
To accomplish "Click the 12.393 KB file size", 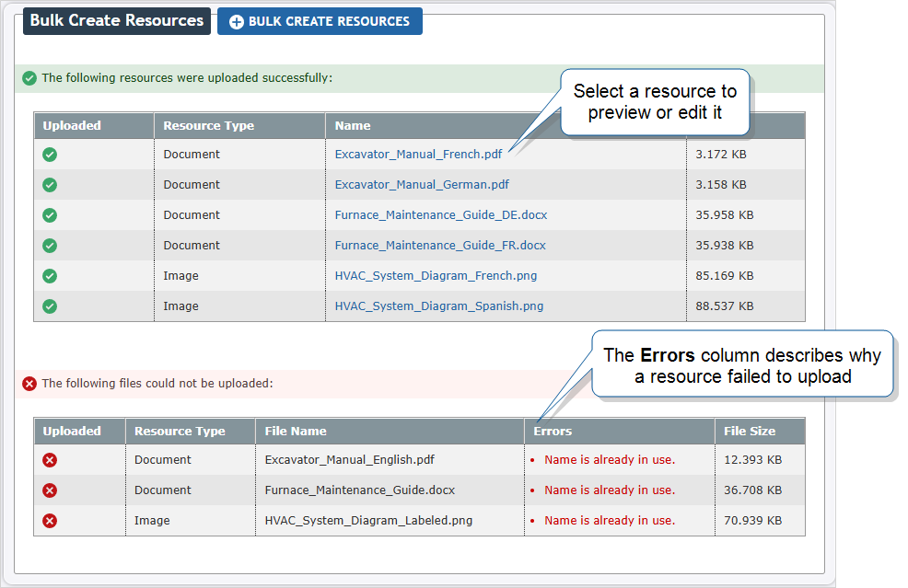I will 752,460.
